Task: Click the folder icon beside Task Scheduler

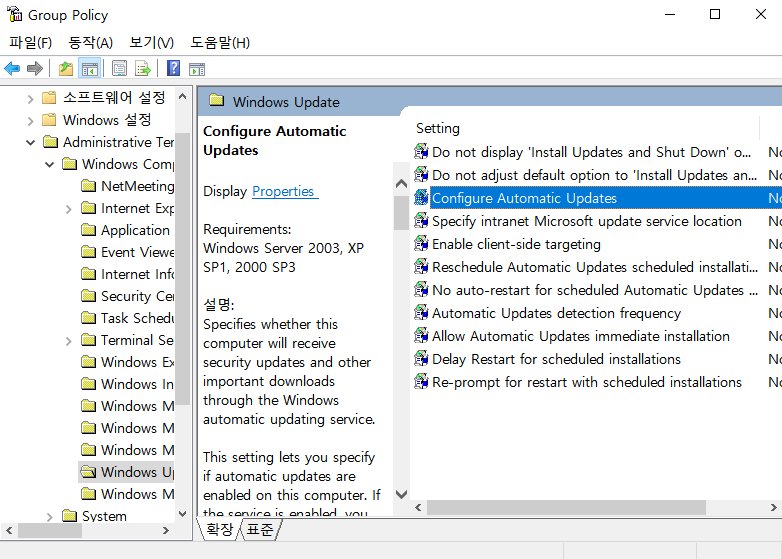Action: pos(88,318)
